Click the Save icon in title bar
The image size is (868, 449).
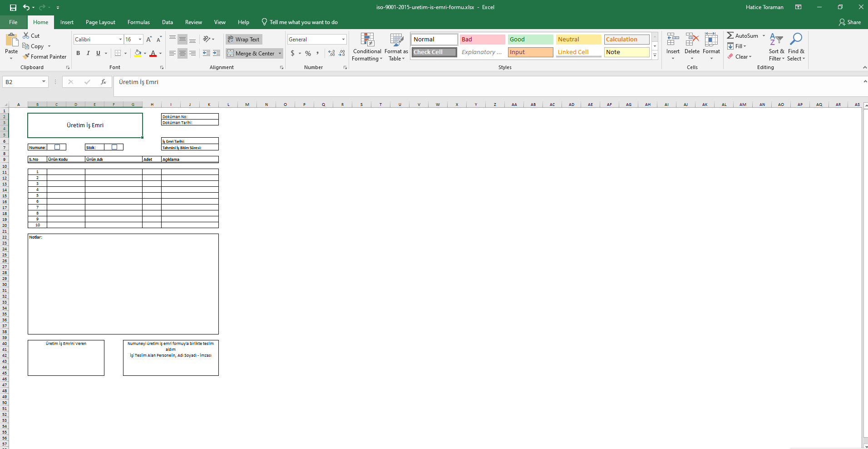[13, 7]
